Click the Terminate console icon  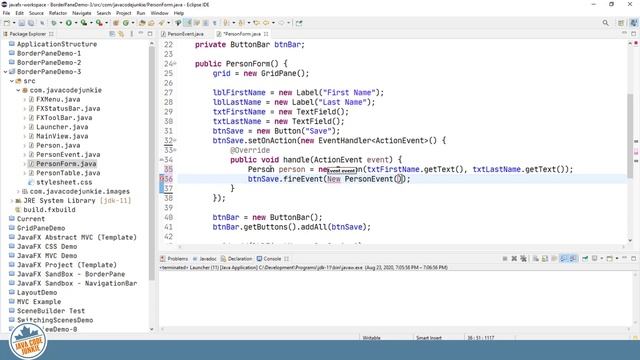click(505, 258)
